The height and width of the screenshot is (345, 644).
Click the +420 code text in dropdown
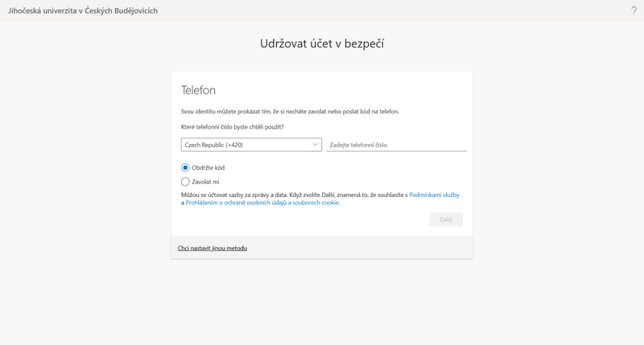[x=234, y=145]
